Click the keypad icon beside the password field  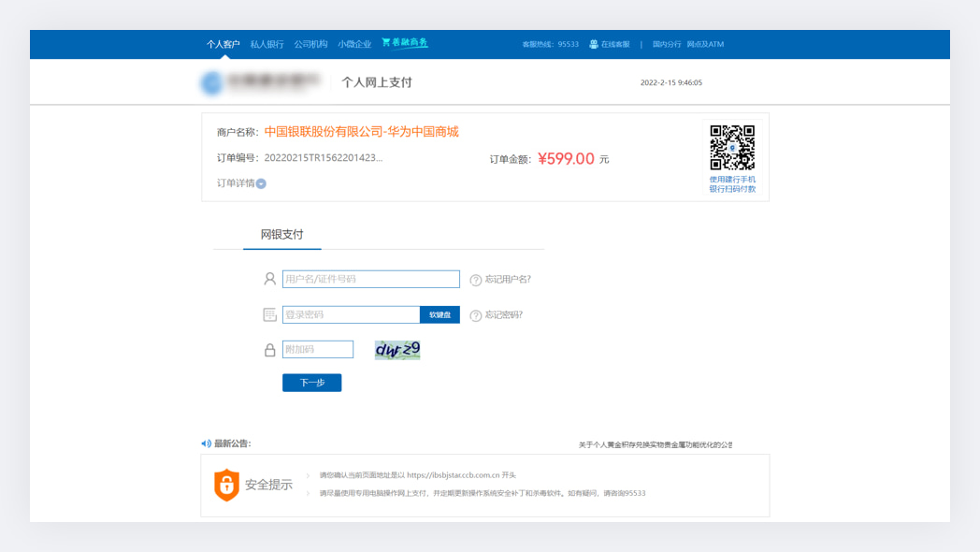coord(270,315)
